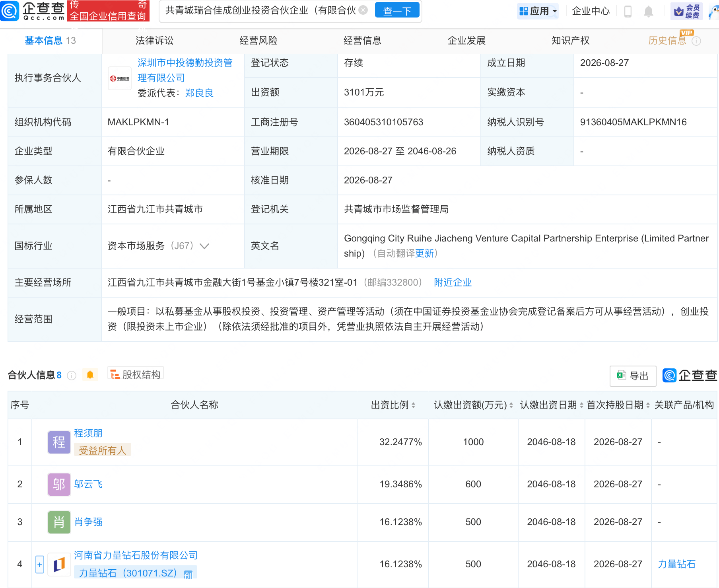719x588 pixels.
Task: Switch to 经营信息 tab
Action: (362, 41)
